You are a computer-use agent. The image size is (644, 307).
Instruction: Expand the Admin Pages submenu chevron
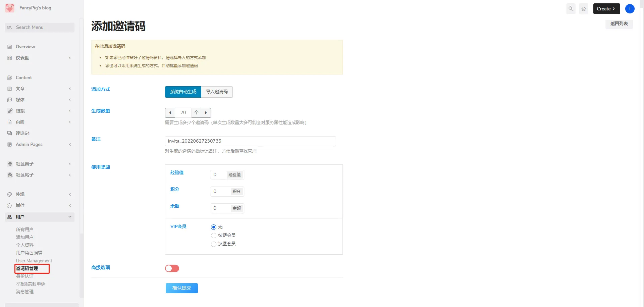pyautogui.click(x=70, y=145)
